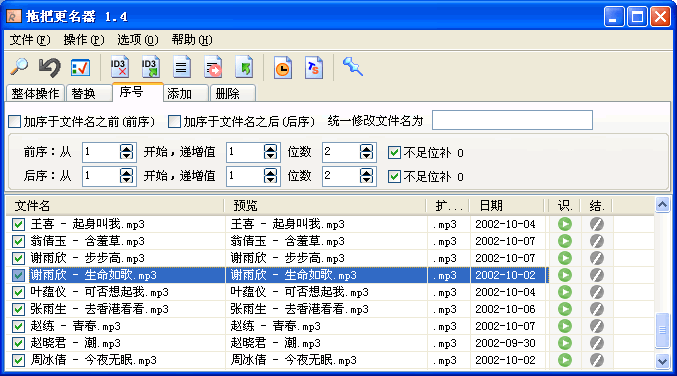Click the magnifier search toolbar icon

tap(19, 67)
